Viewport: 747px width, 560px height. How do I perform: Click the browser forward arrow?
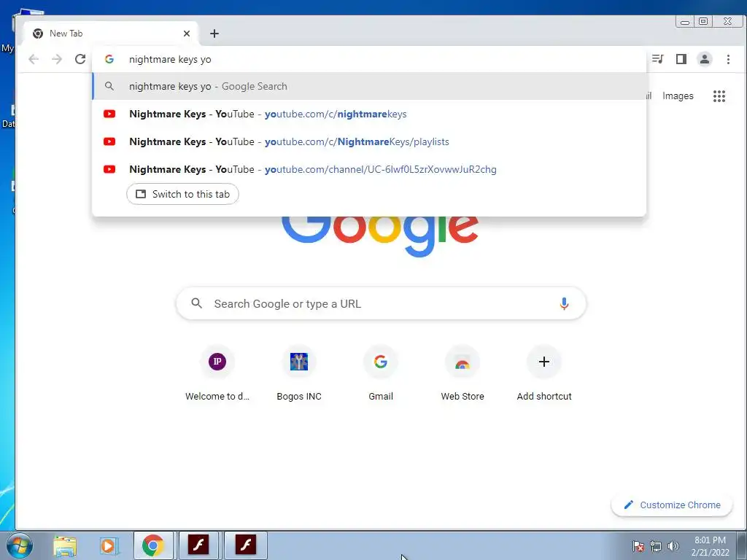pos(57,59)
